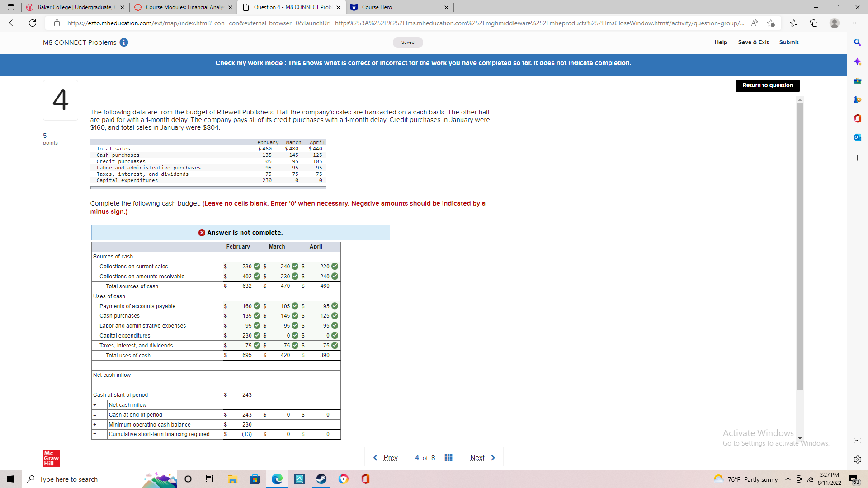Open Edge settings and more menu
Screen dimensions: 868x488
[x=855, y=23]
